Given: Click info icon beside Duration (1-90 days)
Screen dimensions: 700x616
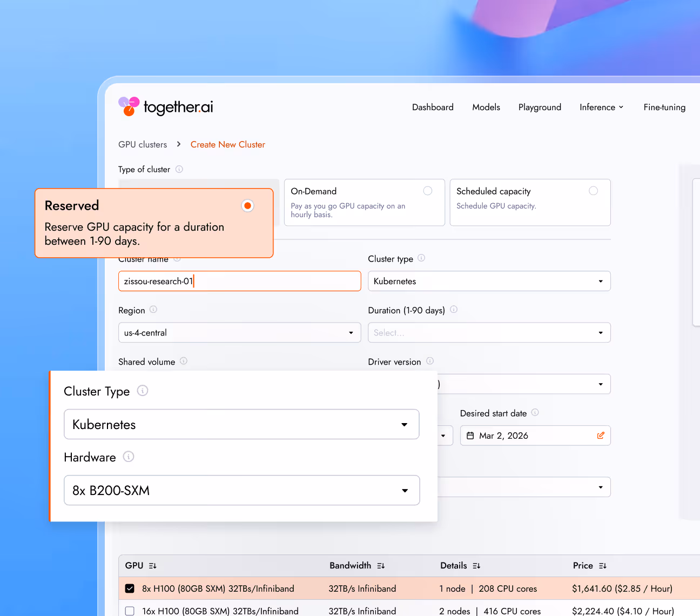Looking at the screenshot, I should (454, 310).
